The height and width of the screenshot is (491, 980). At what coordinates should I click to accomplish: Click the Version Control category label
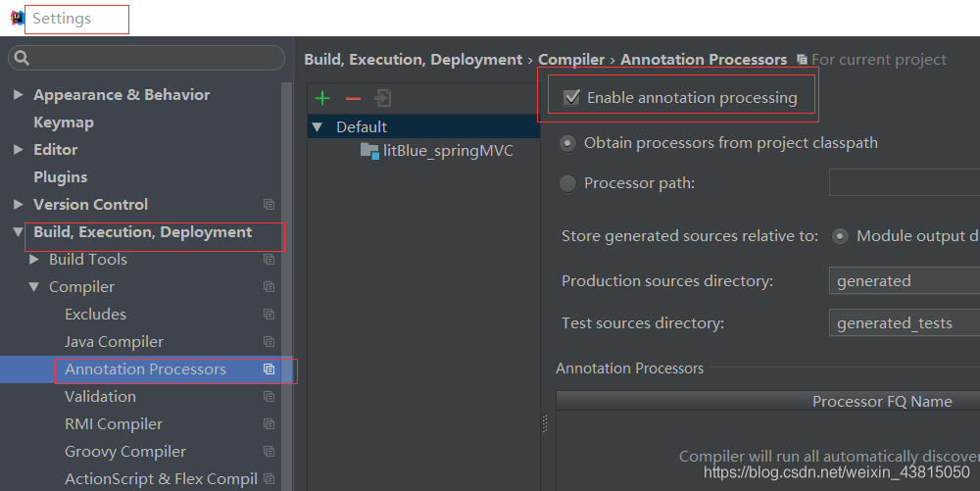pyautogui.click(x=90, y=205)
